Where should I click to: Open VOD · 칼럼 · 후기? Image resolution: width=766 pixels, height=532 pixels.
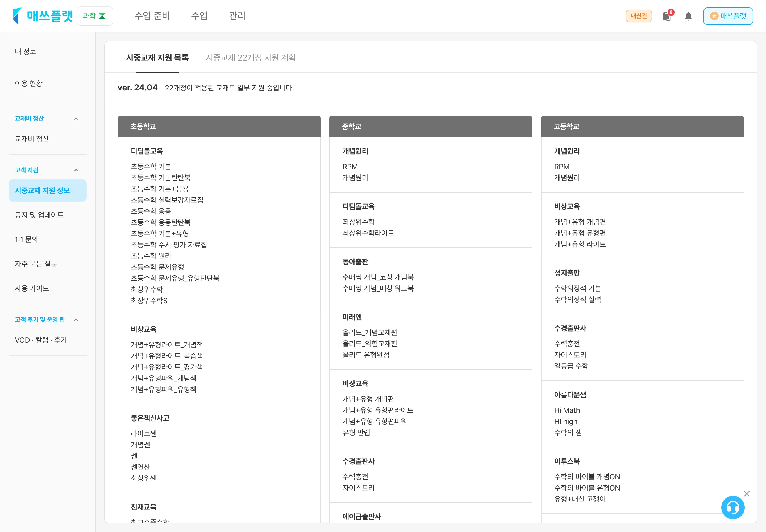[41, 340]
